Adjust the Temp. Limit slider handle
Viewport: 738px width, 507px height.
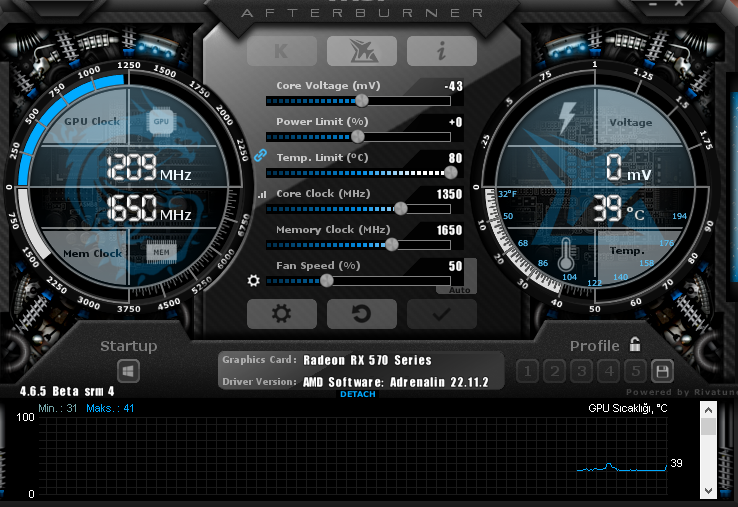click(450, 172)
